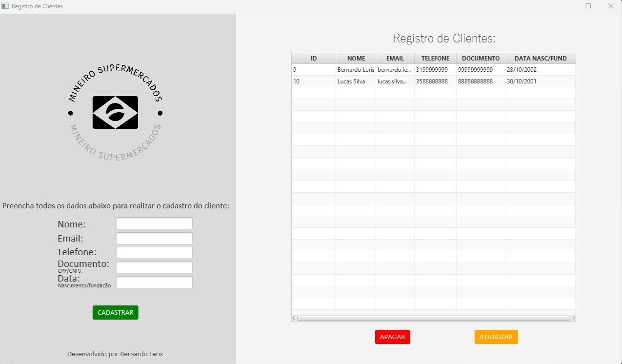Click the Data nascimento/fundação field
This screenshot has height=364, width=622.
(x=154, y=283)
